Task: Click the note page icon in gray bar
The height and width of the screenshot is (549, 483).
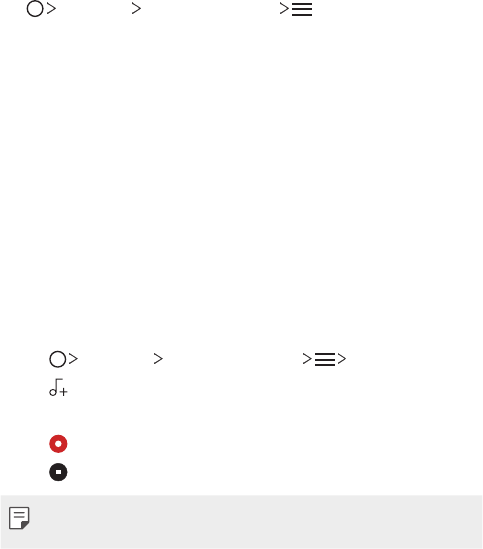Action: tap(19, 518)
